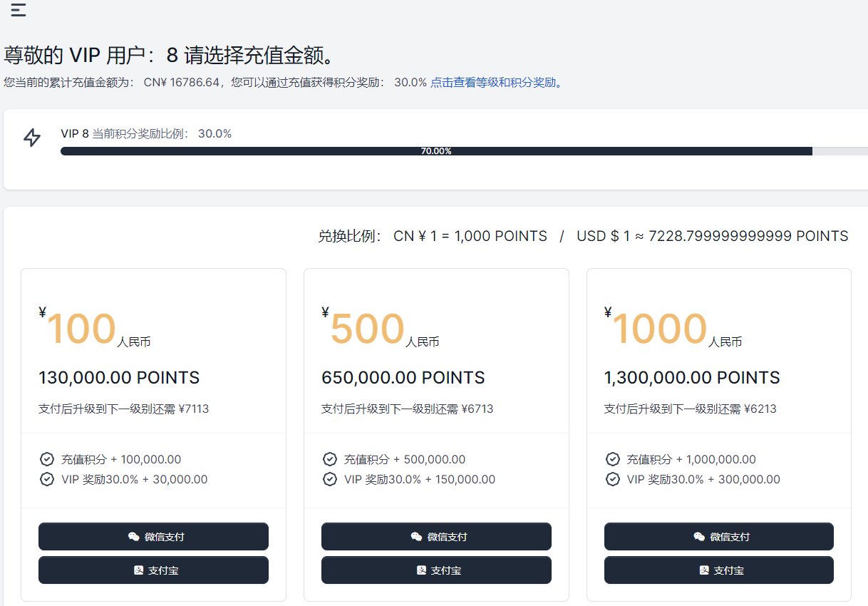Select the ¥500 人民币 price amount
The image size is (868, 606).
click(367, 329)
